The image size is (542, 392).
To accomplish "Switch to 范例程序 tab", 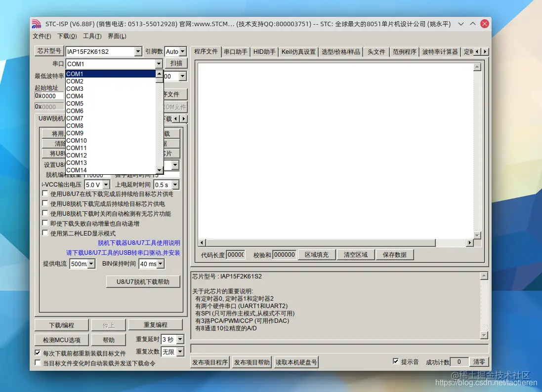I will pyautogui.click(x=405, y=52).
